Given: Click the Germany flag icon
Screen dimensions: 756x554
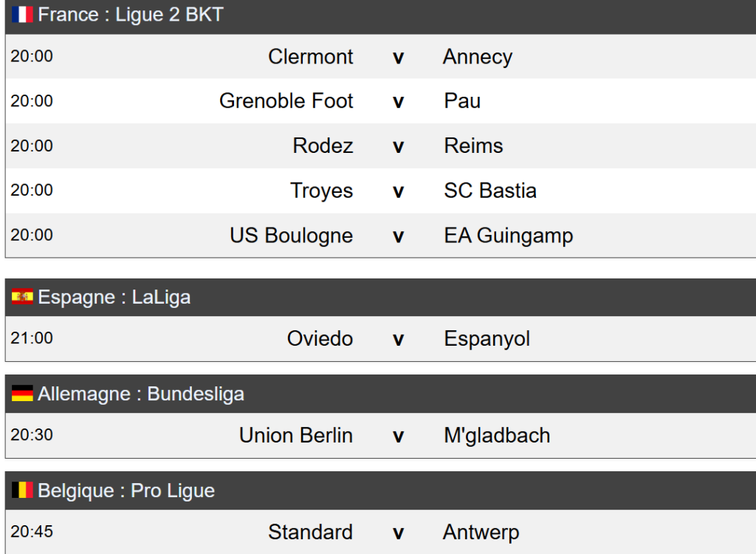Looking at the screenshot, I should pyautogui.click(x=22, y=394).
